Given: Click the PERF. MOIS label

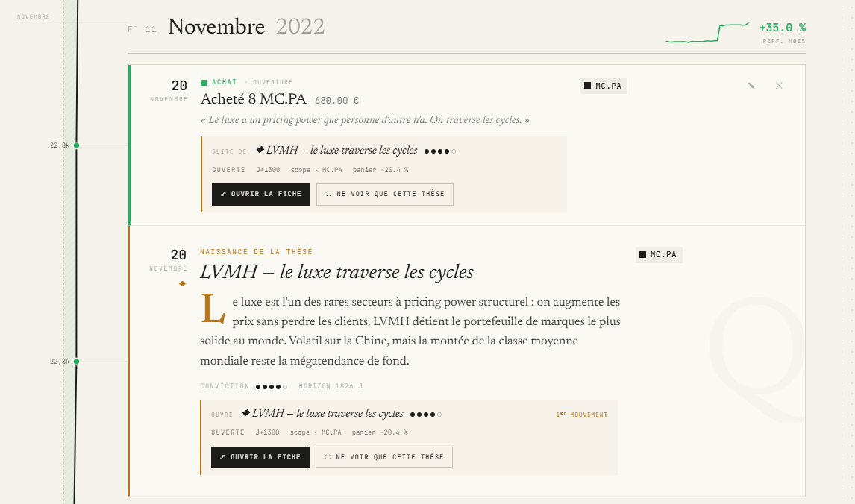Looking at the screenshot, I should click(783, 42).
